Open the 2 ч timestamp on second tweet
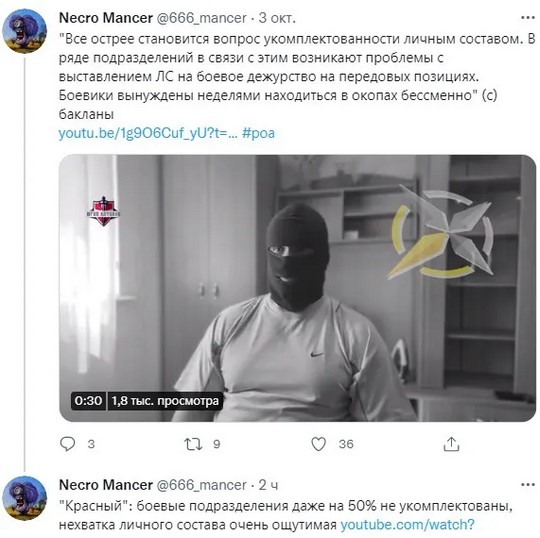The height and width of the screenshot is (538, 540). (x=268, y=485)
